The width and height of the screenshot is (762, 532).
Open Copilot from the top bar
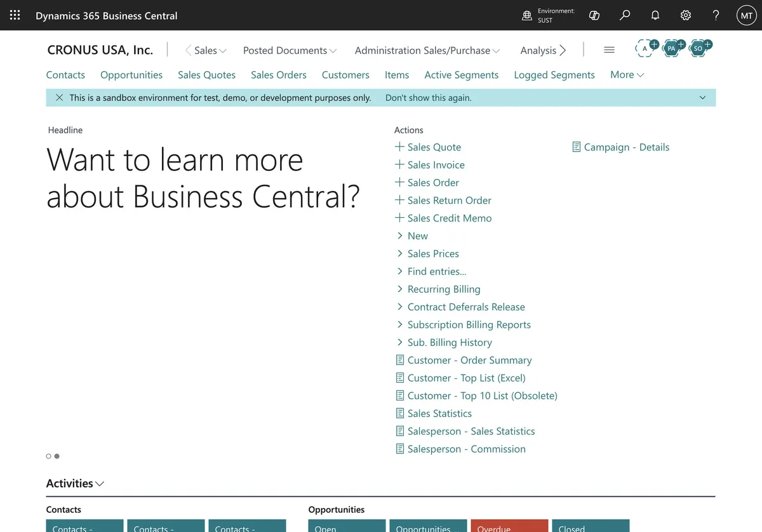(594, 15)
